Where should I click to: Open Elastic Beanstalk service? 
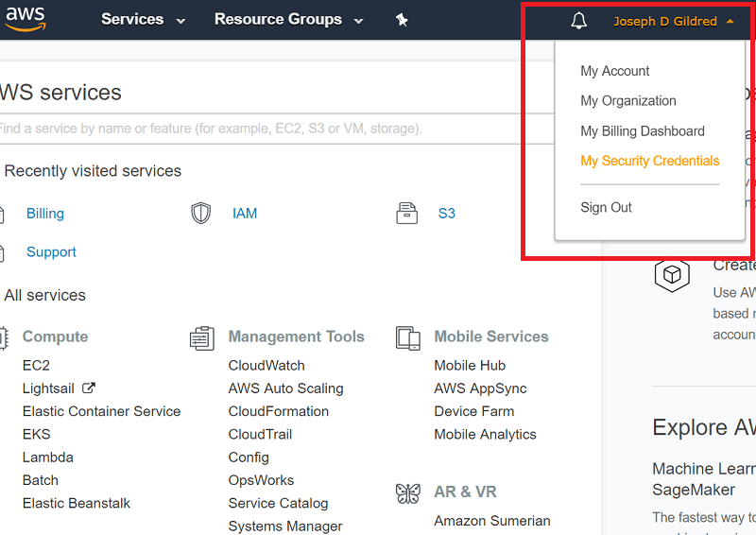coord(77,503)
